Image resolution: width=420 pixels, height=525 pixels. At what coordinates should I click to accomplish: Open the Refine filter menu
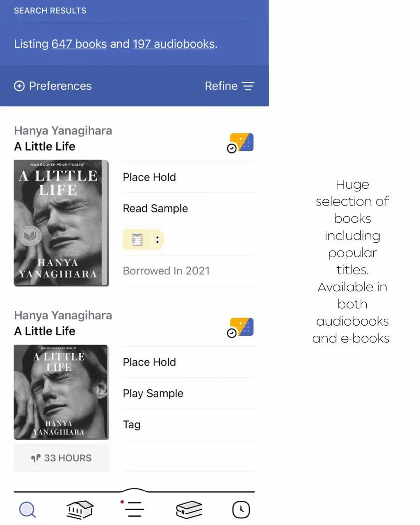229,86
